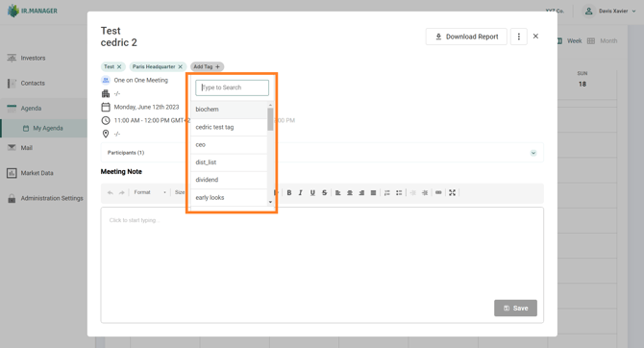Click the Undo arrow in the editor toolbar

[x=111, y=192]
